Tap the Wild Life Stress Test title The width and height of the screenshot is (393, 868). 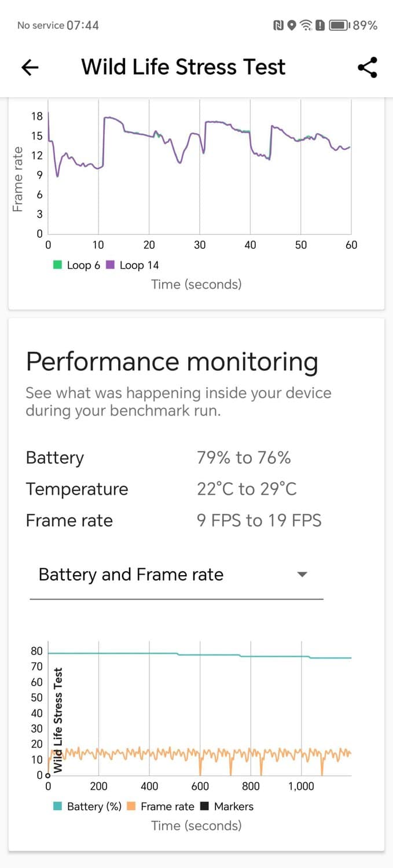click(x=183, y=67)
